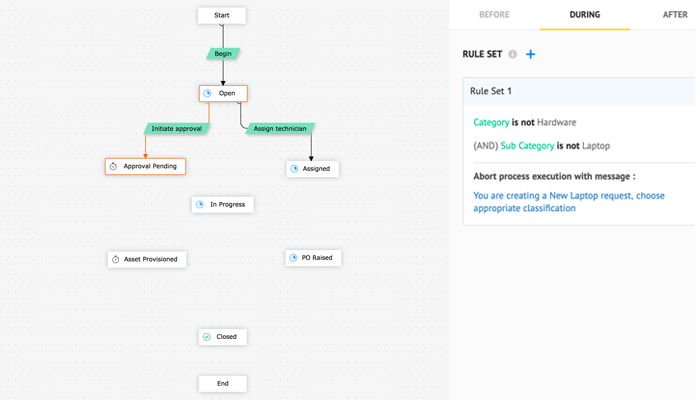
Task: Select the Assign technician transition
Action: coord(278,129)
